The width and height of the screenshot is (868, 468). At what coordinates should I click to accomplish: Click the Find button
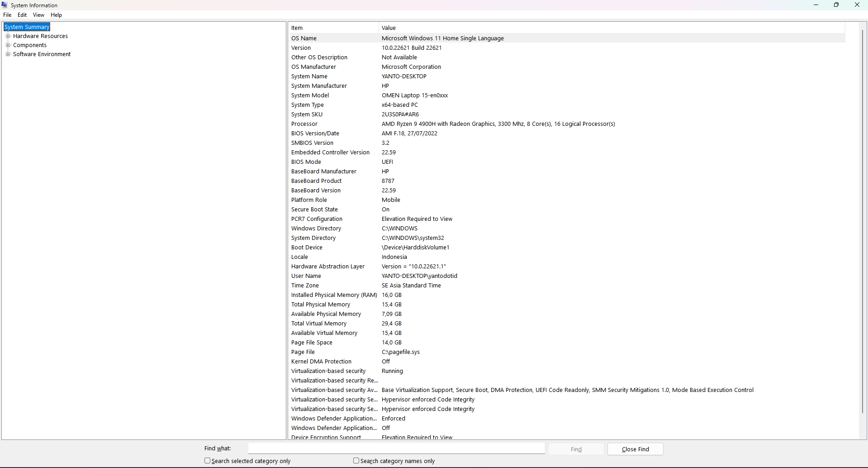pos(576,449)
